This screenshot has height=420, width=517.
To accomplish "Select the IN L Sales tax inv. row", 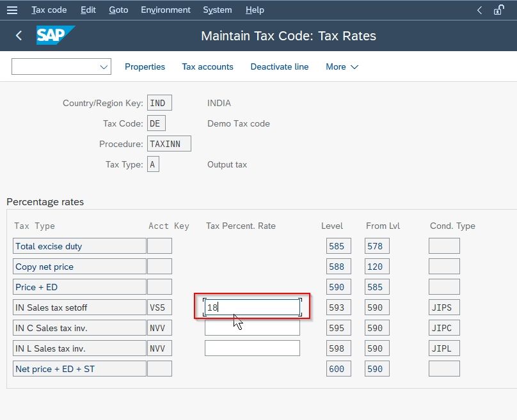I will [x=79, y=348].
